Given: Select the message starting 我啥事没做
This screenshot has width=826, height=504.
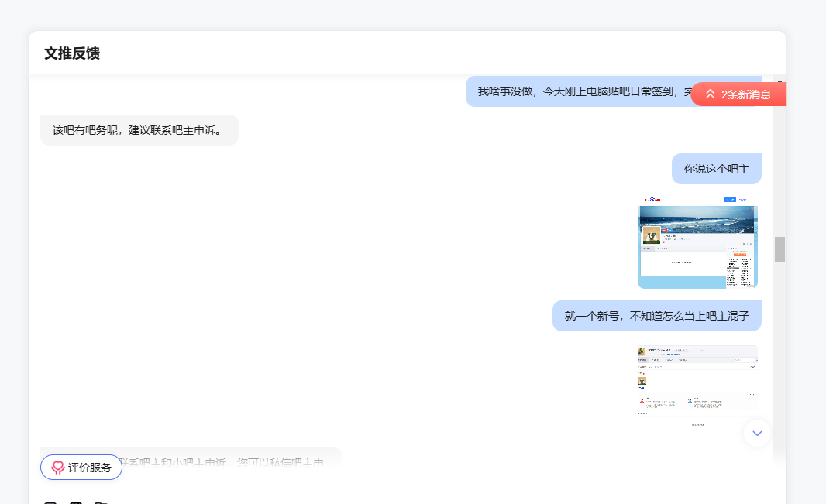Looking at the screenshot, I should pyautogui.click(x=585, y=91).
